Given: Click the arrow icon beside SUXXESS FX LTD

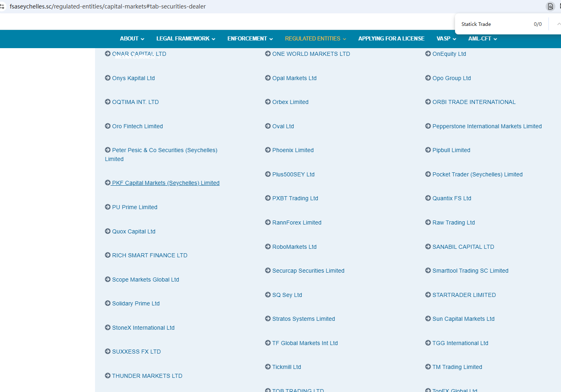Looking at the screenshot, I should (x=108, y=351).
